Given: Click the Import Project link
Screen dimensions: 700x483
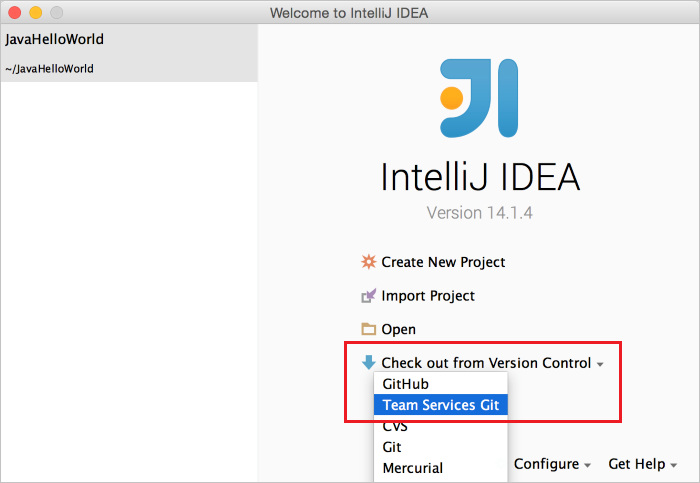Looking at the screenshot, I should click(428, 296).
